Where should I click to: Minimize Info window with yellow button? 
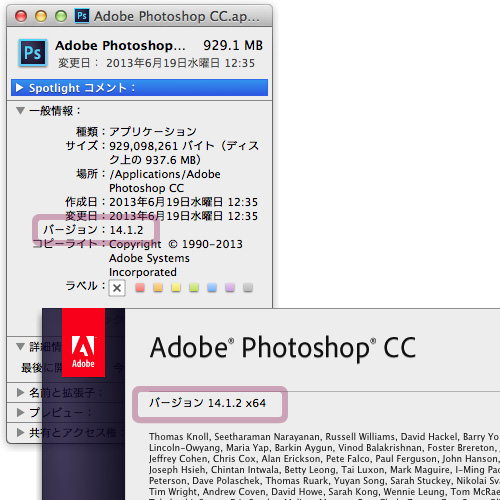click(41, 16)
